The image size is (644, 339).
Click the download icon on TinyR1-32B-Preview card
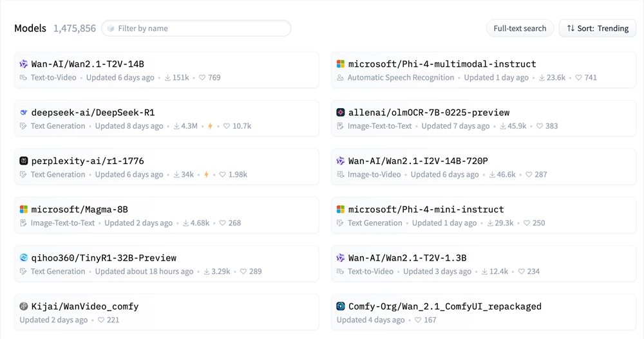(207, 271)
